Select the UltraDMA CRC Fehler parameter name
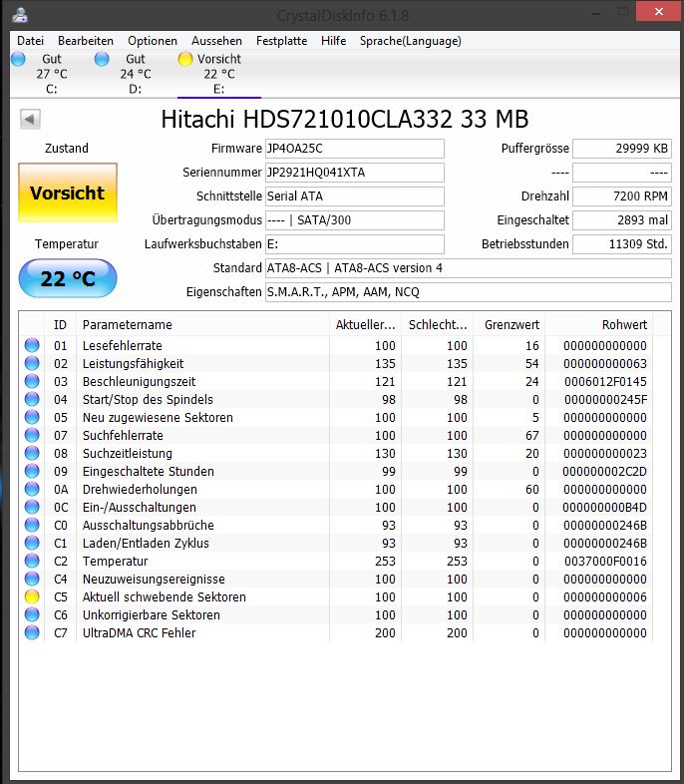 [139, 633]
